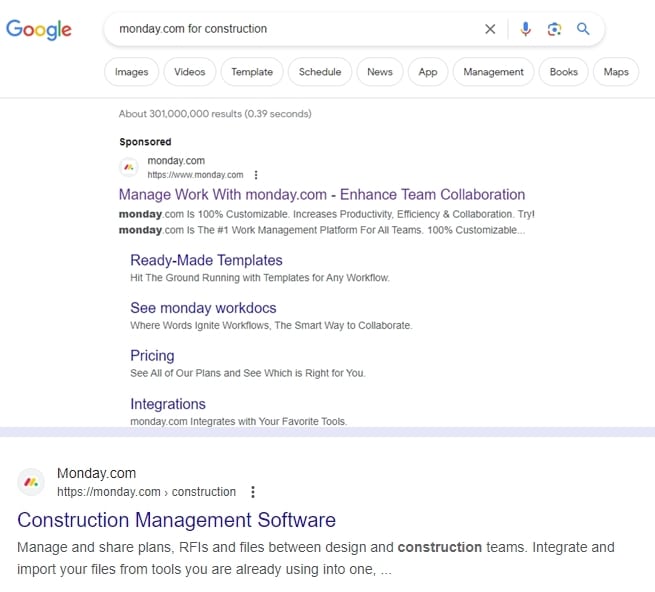Click Monday.com favicon in organic result
The image size is (655, 592).
pos(32,482)
